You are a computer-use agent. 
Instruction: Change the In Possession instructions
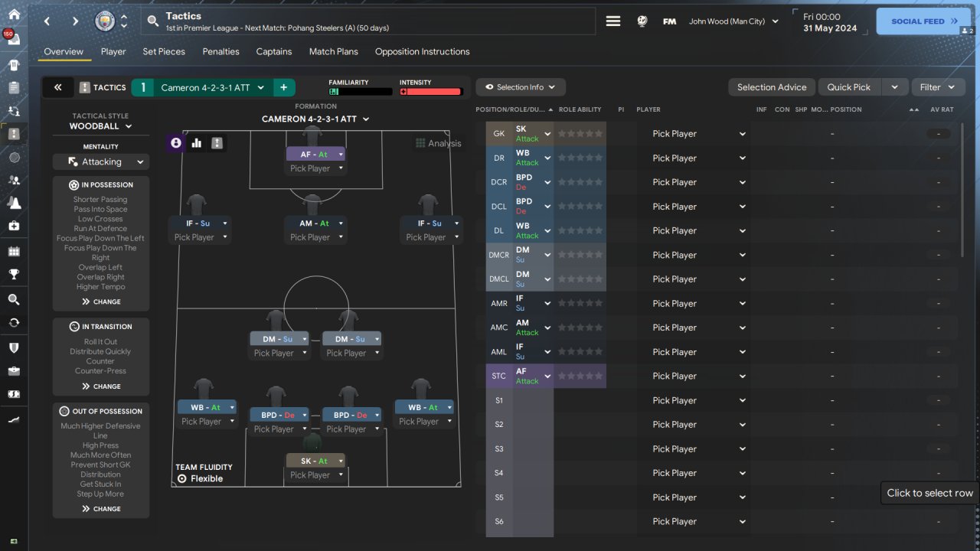coord(101,302)
